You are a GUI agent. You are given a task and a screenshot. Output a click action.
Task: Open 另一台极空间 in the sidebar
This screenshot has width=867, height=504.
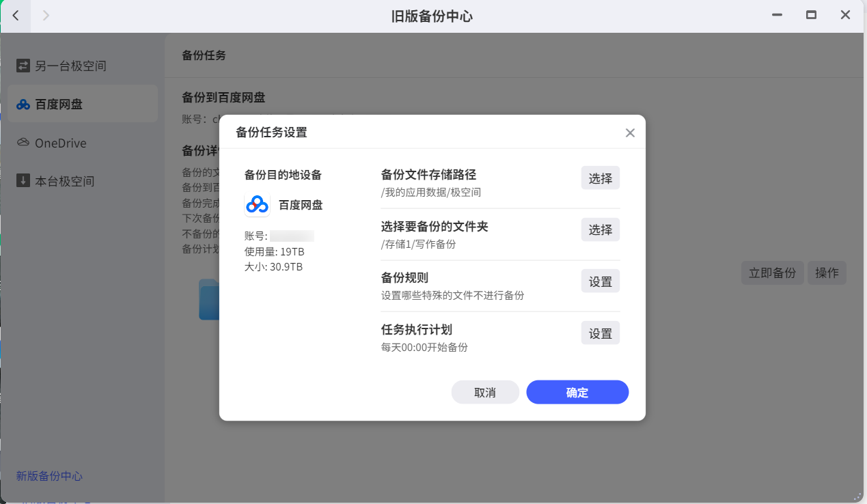click(x=83, y=66)
